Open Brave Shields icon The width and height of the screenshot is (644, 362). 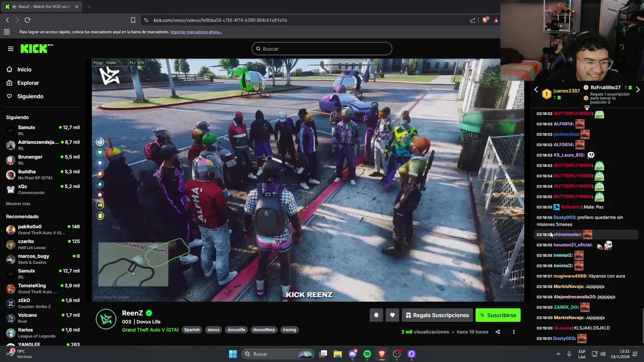pos(485,20)
